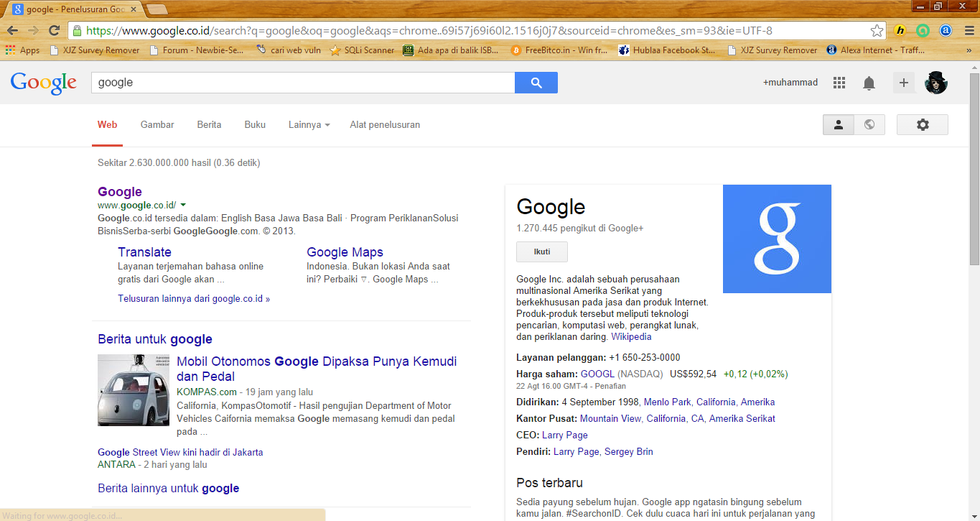Focus the Google search box
This screenshot has height=521, width=980.
click(302, 83)
